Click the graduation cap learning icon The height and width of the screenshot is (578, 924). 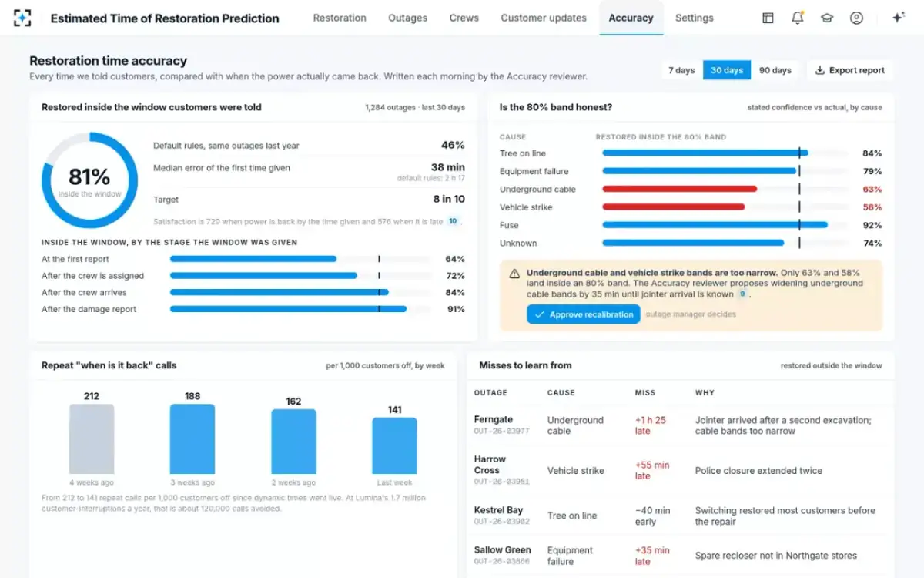pos(827,18)
